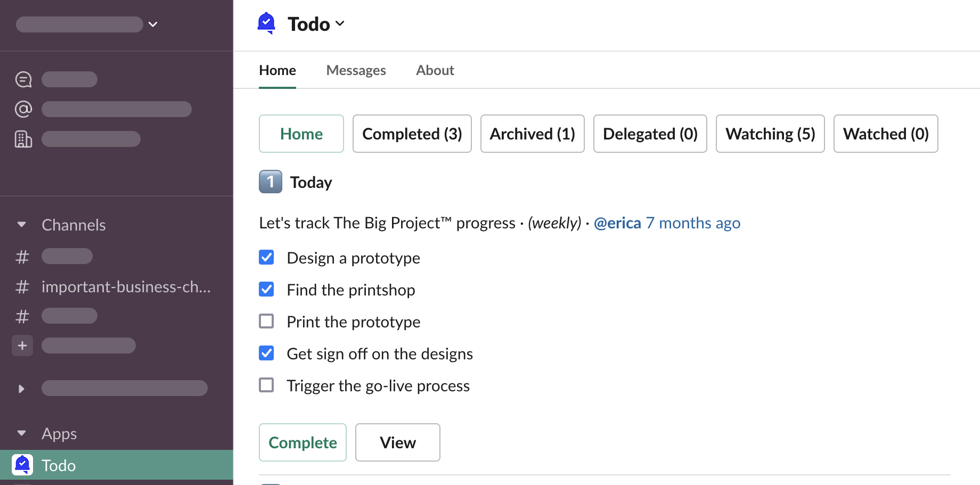This screenshot has width=980, height=485.
Task: Check the Print the prototype checkbox
Action: click(266, 322)
